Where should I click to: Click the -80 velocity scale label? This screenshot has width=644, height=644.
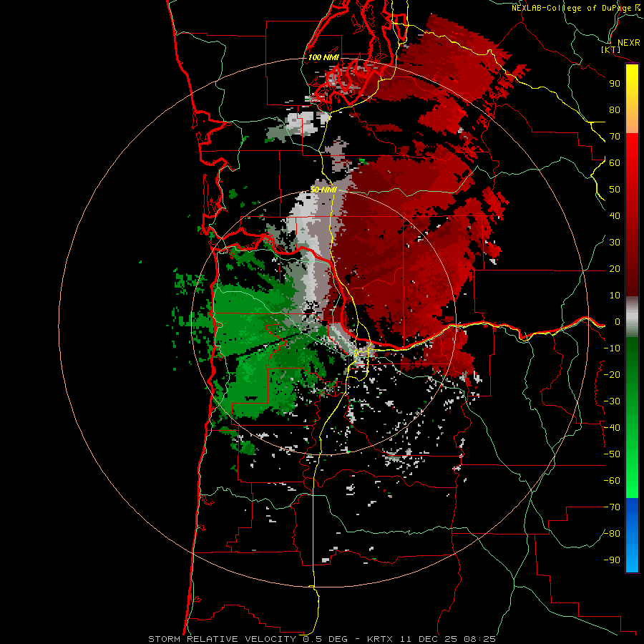612,534
